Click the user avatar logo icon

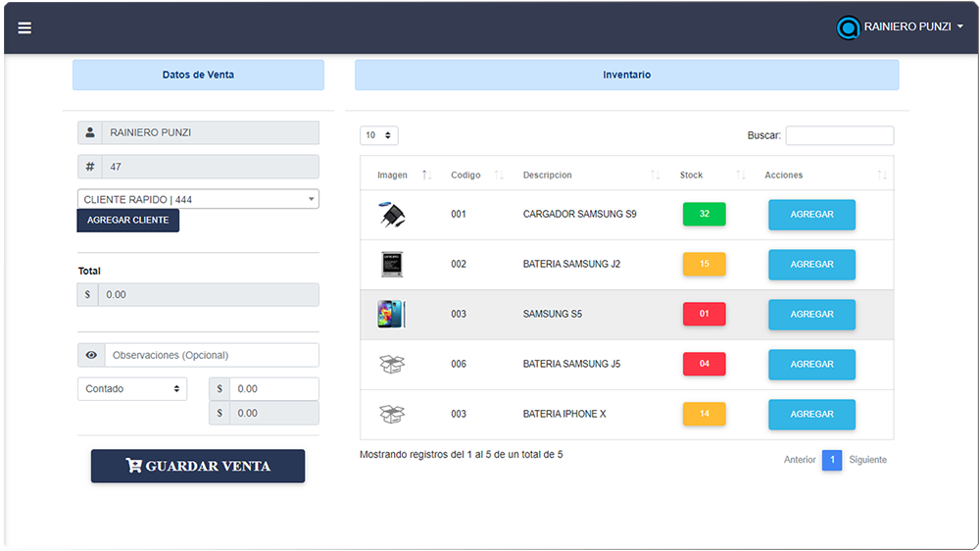[848, 27]
